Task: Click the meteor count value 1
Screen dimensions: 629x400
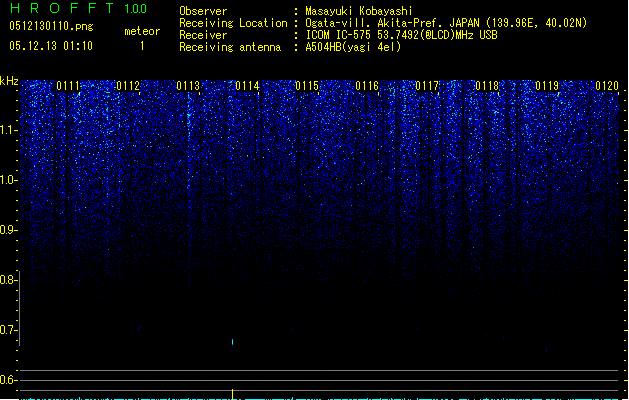Action: point(142,46)
